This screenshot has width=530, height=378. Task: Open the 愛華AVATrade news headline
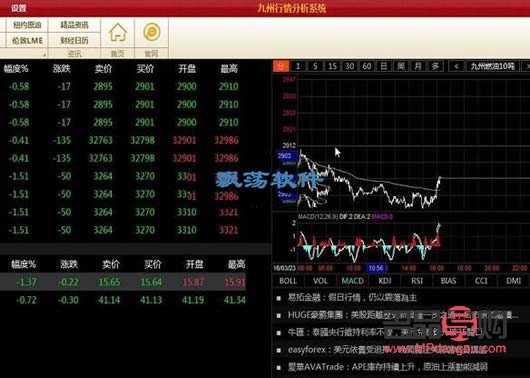pos(388,367)
